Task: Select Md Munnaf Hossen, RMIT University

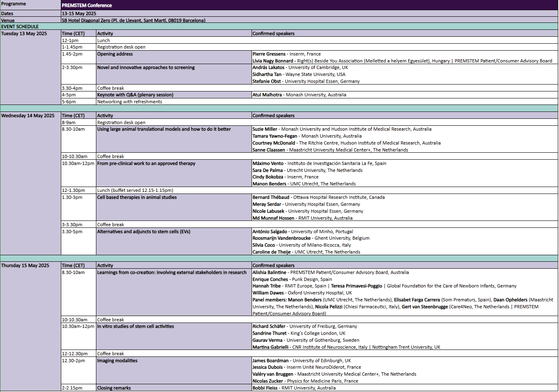Action: (303, 218)
